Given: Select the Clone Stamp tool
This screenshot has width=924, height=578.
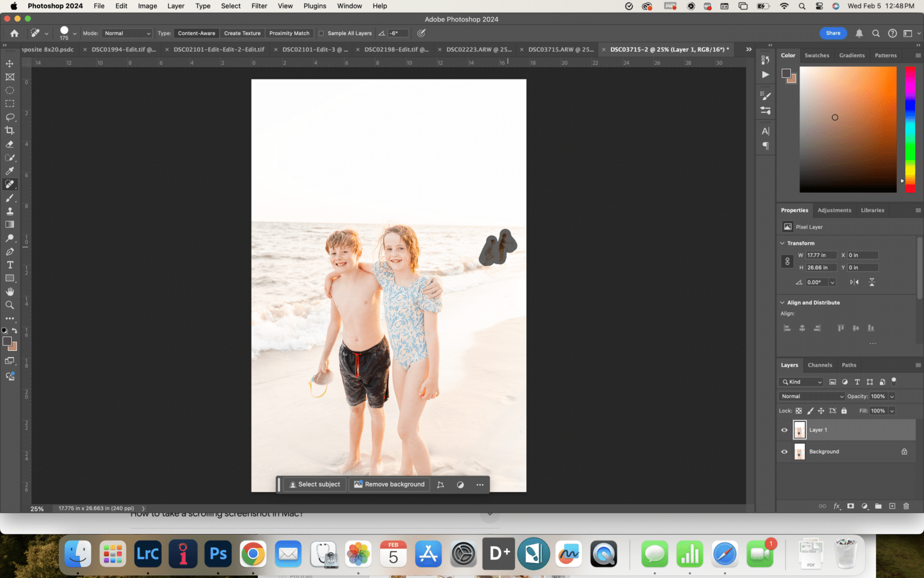Looking at the screenshot, I should point(10,211).
